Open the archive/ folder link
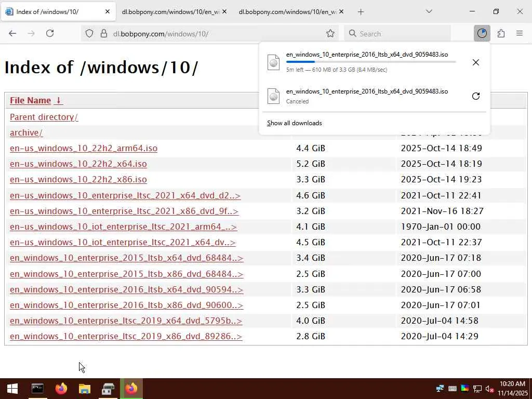Viewport: 532px width, 399px height. coord(26,132)
